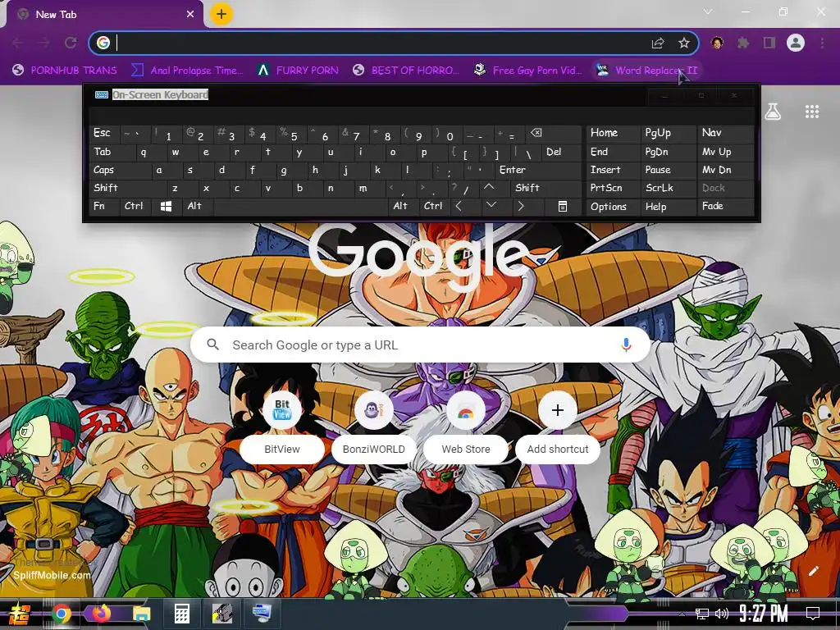Click the avatar extension icon in the toolbar
Screen dimensions: 840x630
(717, 43)
